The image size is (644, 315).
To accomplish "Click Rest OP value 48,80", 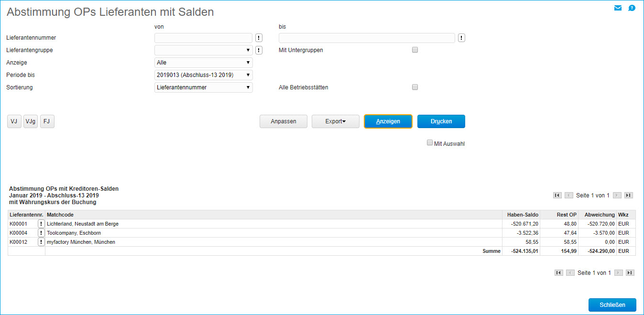I will [570, 224].
